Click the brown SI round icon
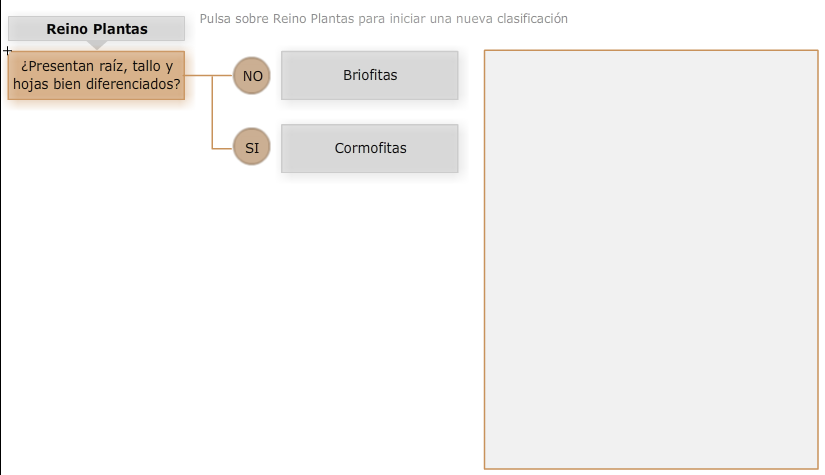 pyautogui.click(x=252, y=148)
